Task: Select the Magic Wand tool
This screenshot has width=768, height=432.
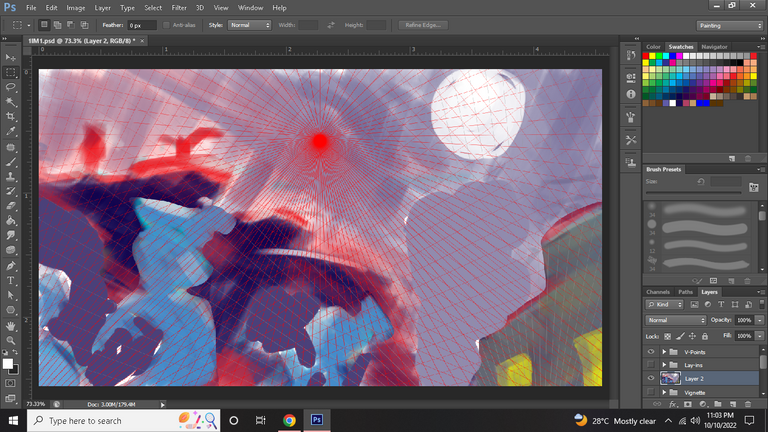Action: pos(10,102)
